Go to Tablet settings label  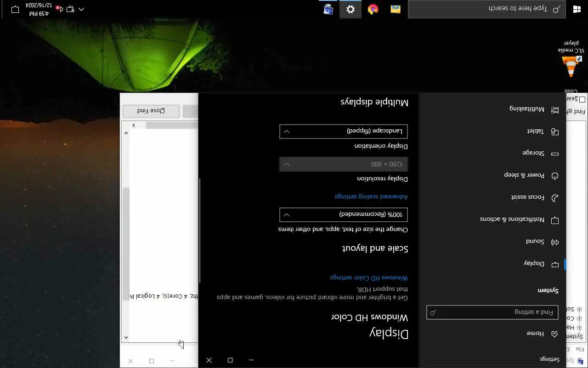pos(535,131)
